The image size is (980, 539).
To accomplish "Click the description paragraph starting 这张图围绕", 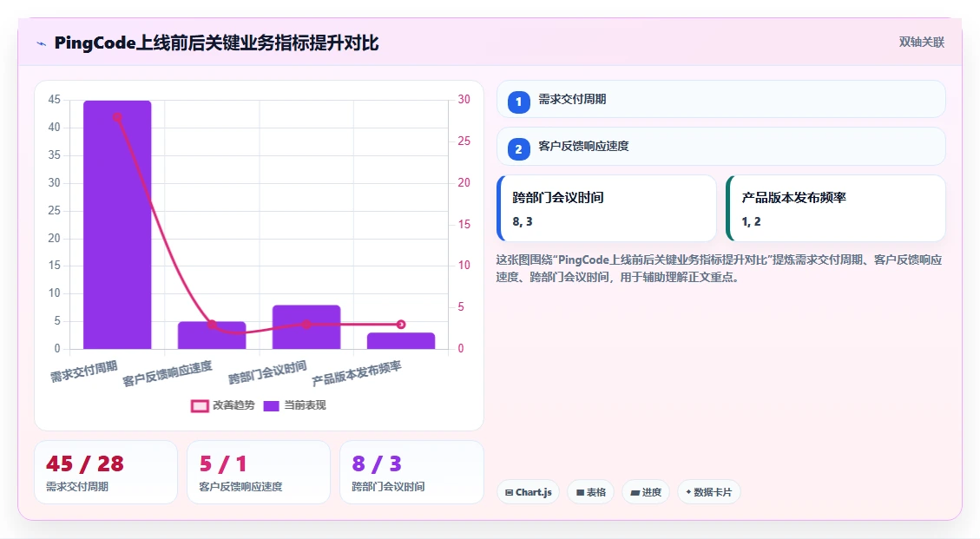I will [719, 268].
